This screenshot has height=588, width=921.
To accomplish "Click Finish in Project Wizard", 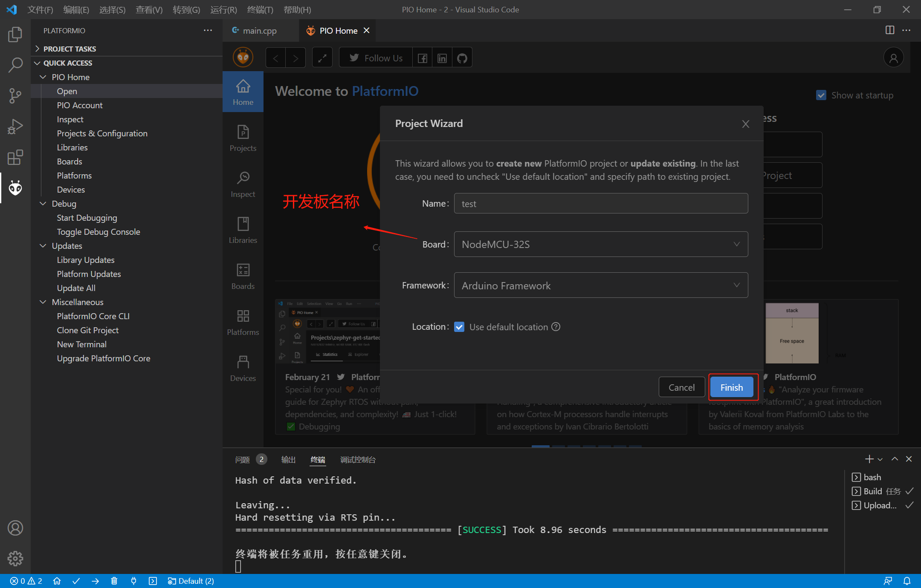I will click(732, 387).
